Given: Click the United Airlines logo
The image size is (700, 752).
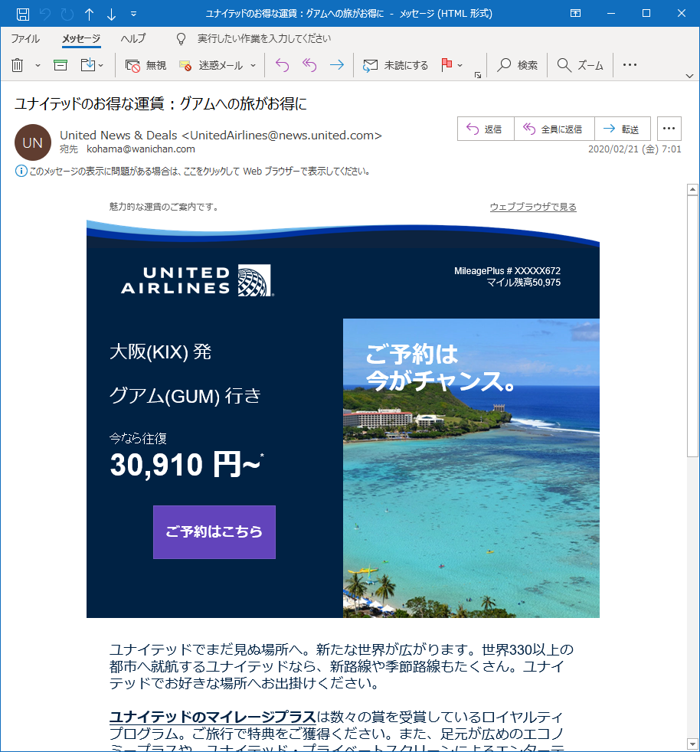Looking at the screenshot, I should point(197,280).
